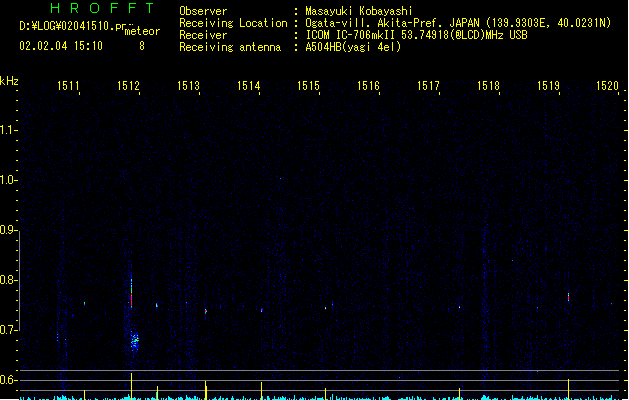Click the 'Receiving Location' label
Screen dimensions: 629x400
[x=233, y=23]
